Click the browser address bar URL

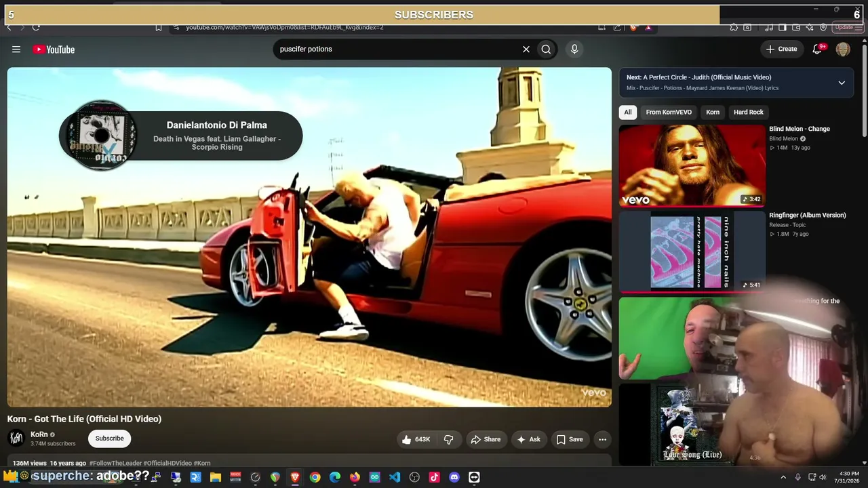(x=285, y=27)
